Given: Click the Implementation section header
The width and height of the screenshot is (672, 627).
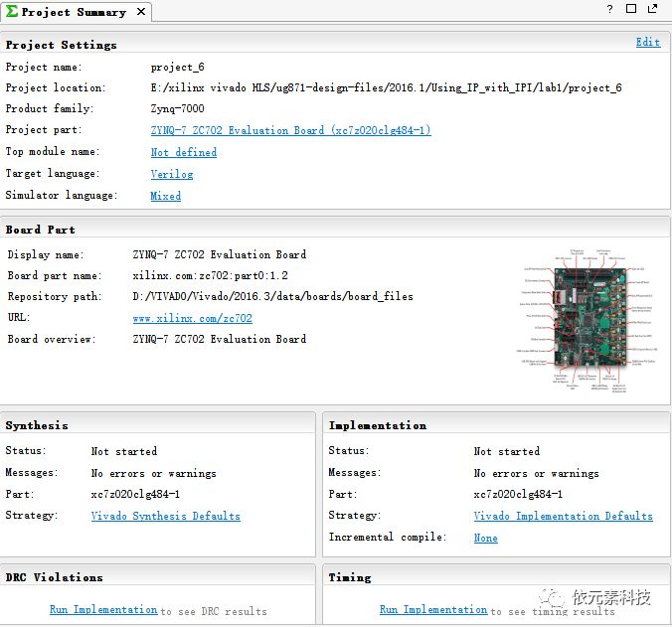Looking at the screenshot, I should 378,425.
